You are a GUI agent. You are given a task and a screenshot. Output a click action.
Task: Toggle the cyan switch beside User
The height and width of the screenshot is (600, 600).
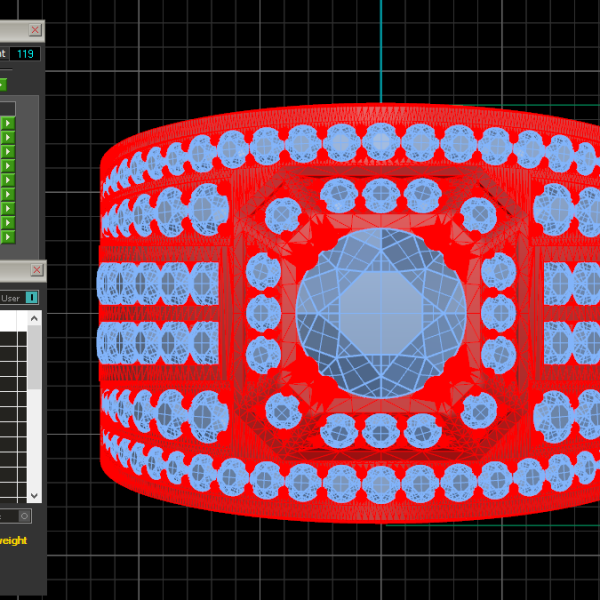tap(32, 297)
